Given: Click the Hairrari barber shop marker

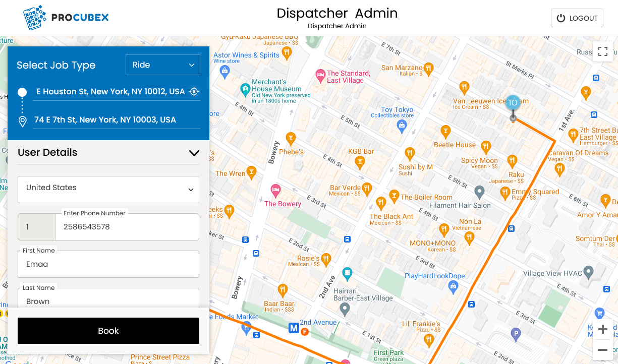Looking at the screenshot, I should [345, 309].
